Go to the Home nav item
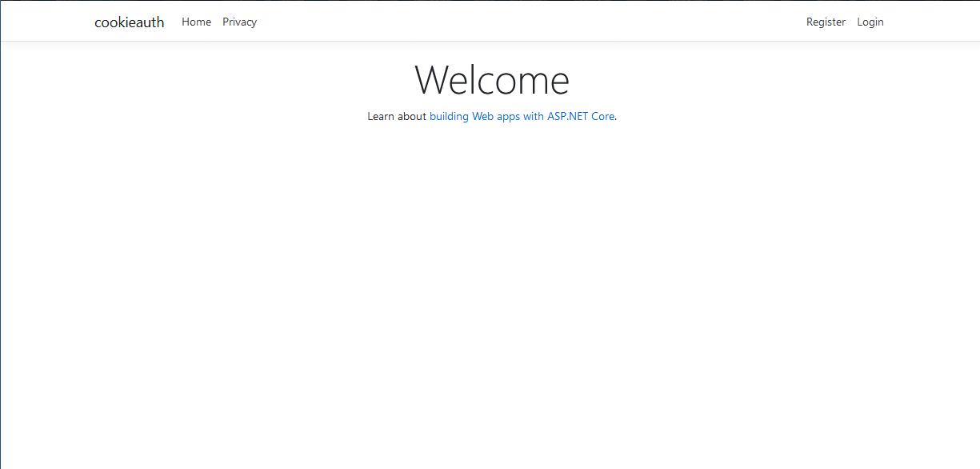This screenshot has height=469, width=980. pos(196,22)
